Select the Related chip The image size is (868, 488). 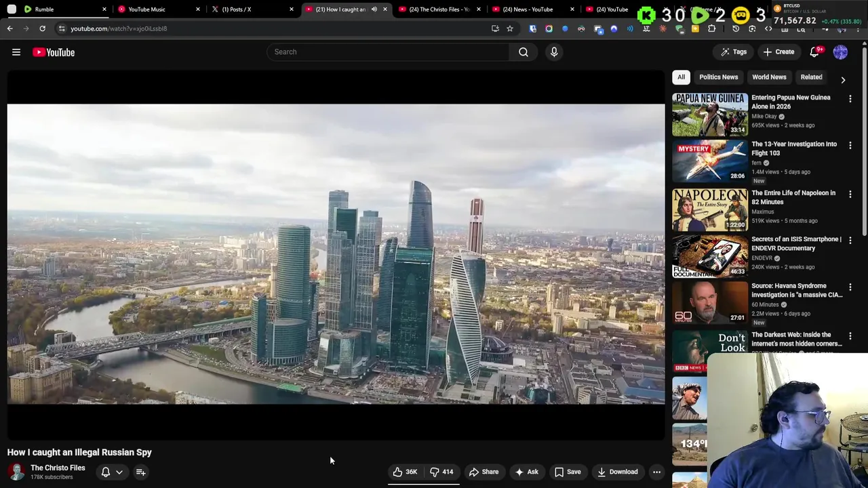811,77
